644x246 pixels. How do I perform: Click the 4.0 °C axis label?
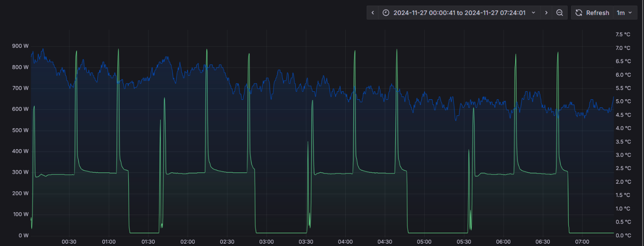click(623, 128)
